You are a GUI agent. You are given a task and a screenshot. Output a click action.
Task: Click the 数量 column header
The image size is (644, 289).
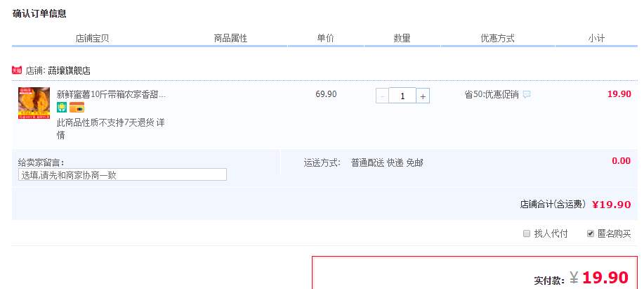[x=402, y=39]
